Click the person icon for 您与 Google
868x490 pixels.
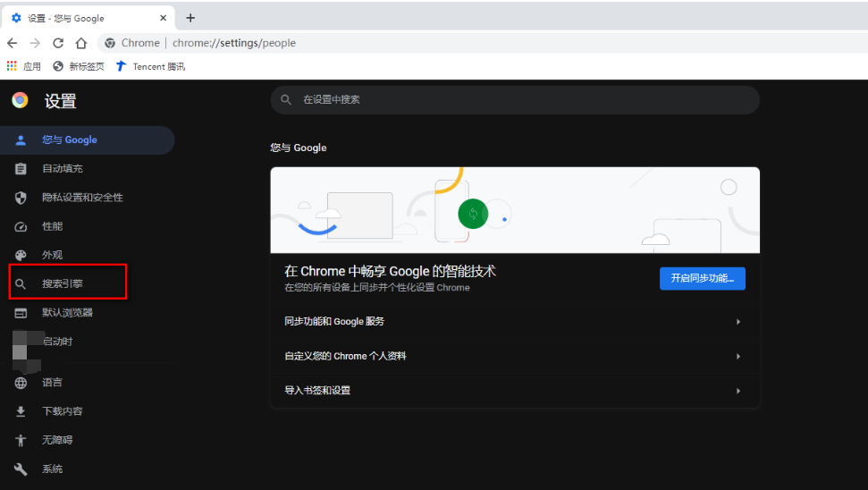coord(21,140)
